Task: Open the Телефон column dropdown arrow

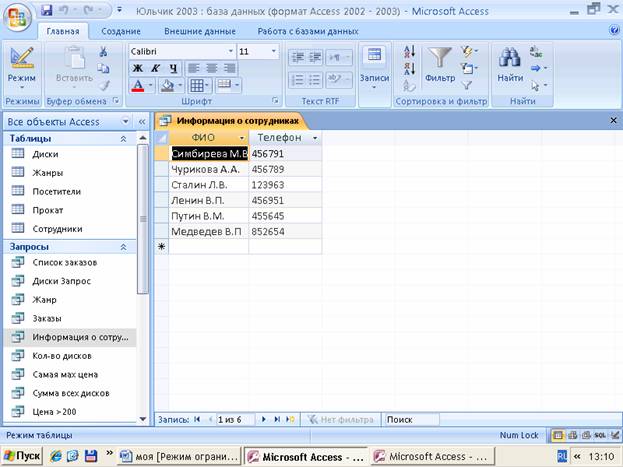Action: (315, 138)
